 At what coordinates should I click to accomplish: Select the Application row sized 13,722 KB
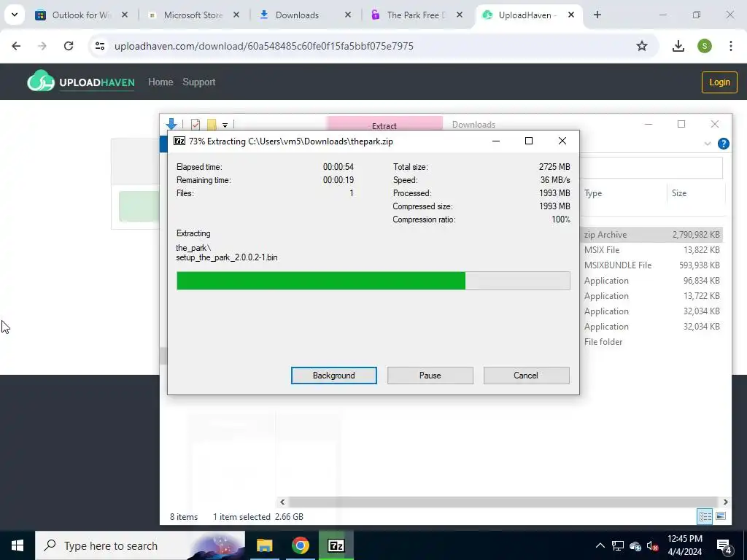[651, 296]
